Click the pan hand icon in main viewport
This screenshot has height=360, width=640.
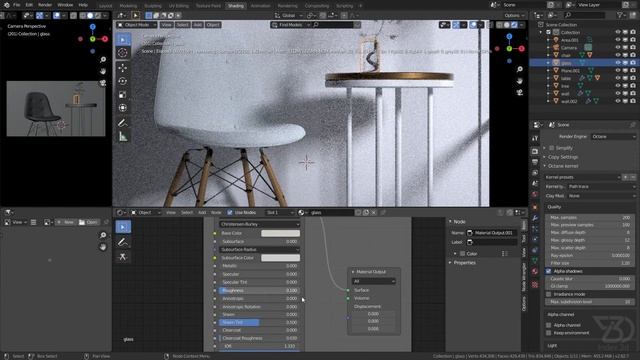pos(520,81)
